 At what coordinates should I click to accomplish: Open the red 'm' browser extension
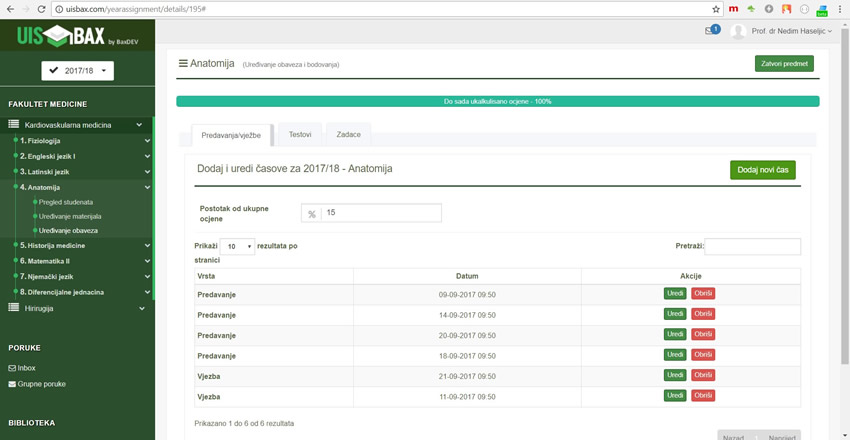pyautogui.click(x=733, y=9)
